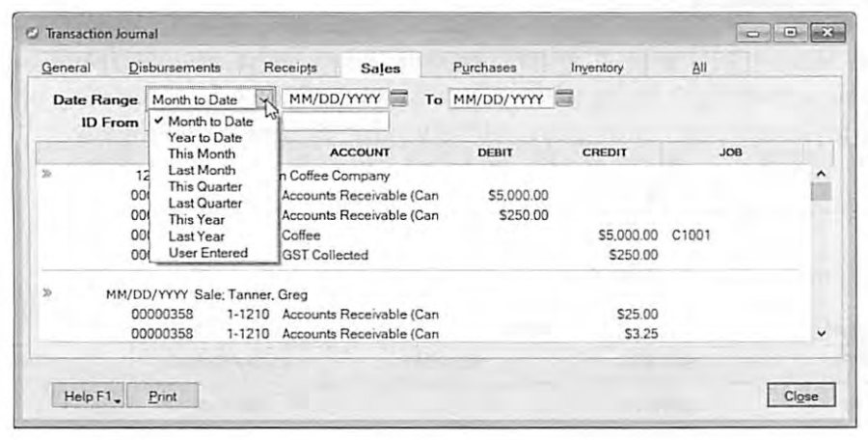Click the scrollbar down arrow in journal list

coord(821,334)
